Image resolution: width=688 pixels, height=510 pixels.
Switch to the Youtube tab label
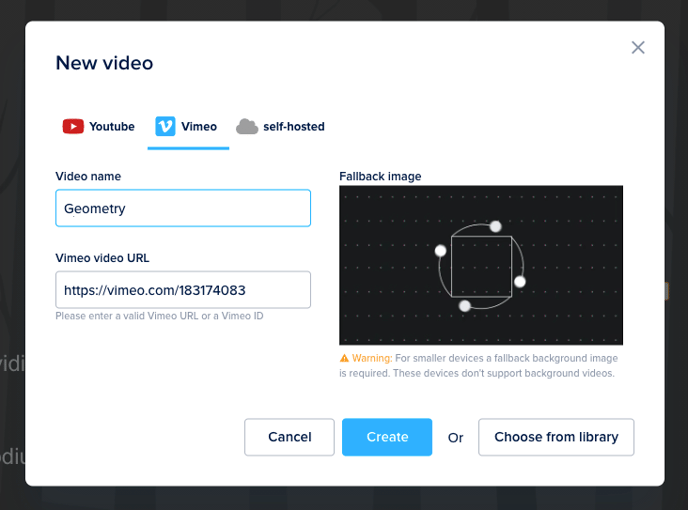(x=112, y=127)
